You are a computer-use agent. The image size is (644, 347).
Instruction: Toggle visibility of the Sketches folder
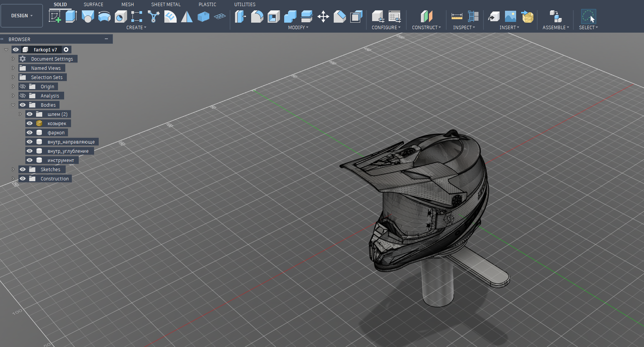pos(23,169)
